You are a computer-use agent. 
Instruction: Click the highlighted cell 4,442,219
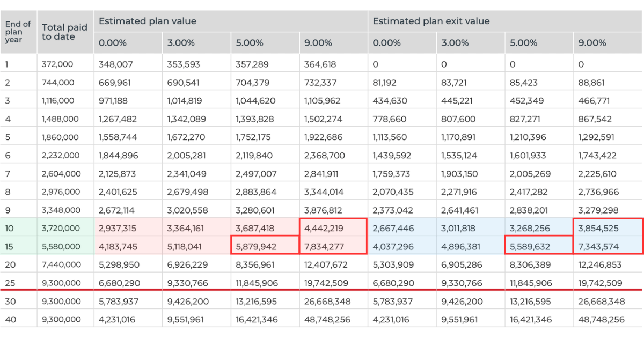click(x=324, y=229)
